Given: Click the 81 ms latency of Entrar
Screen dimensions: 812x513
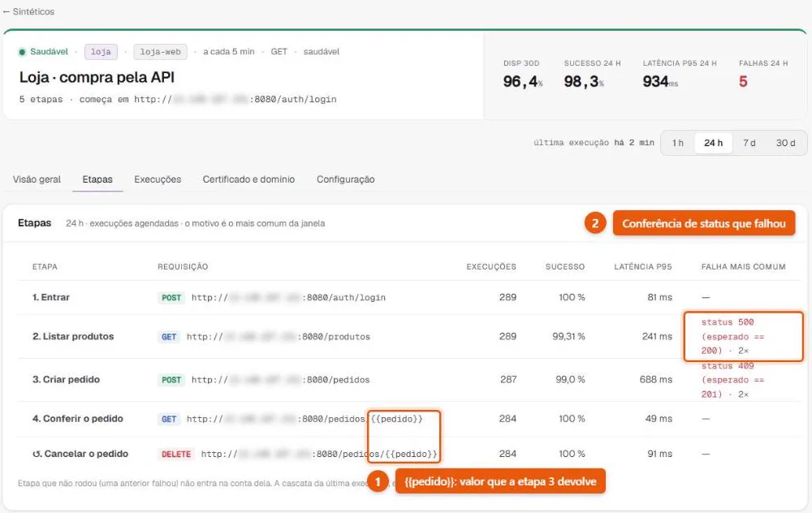Looking at the screenshot, I should pyautogui.click(x=659, y=297).
